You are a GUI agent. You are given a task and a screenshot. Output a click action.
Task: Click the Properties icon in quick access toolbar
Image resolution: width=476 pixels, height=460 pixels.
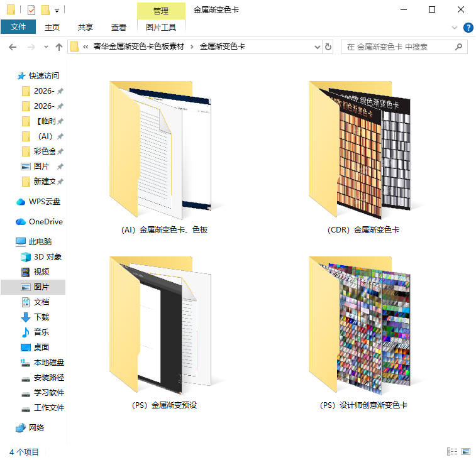click(x=31, y=10)
